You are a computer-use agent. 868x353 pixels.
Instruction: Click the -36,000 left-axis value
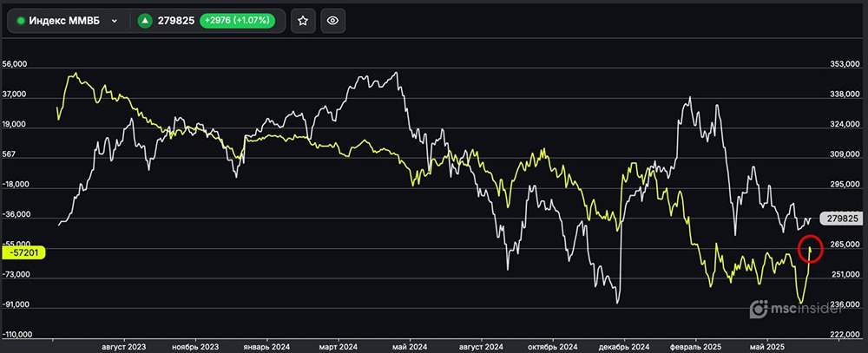tap(16, 215)
